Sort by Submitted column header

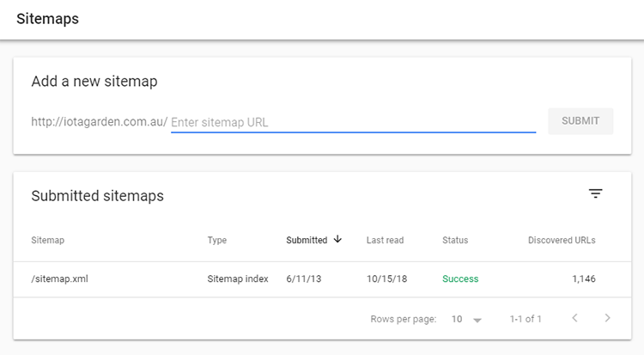(x=307, y=240)
